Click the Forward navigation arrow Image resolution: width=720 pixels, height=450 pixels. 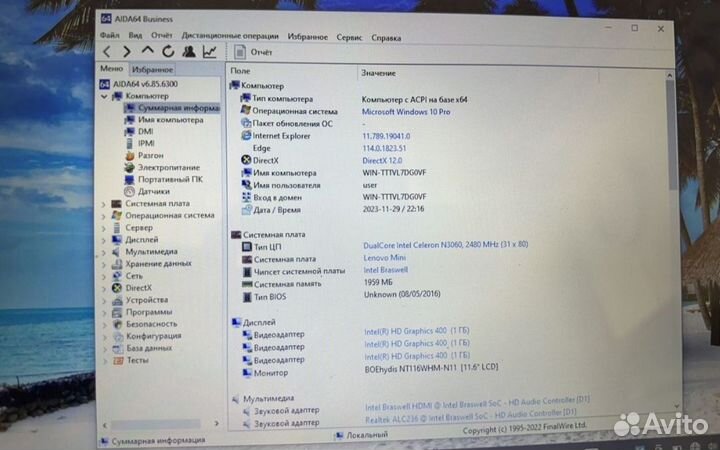click(x=127, y=52)
